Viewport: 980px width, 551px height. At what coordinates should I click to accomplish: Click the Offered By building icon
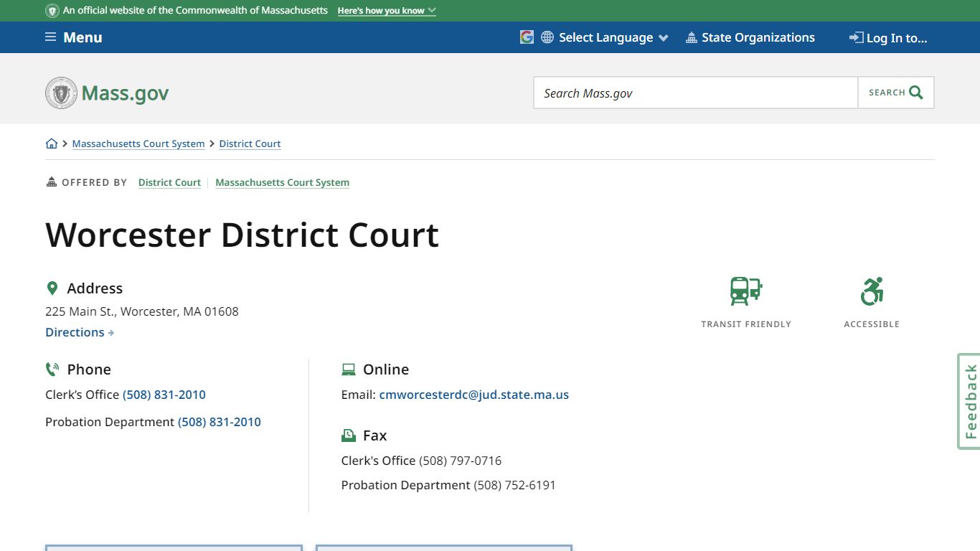click(x=51, y=182)
